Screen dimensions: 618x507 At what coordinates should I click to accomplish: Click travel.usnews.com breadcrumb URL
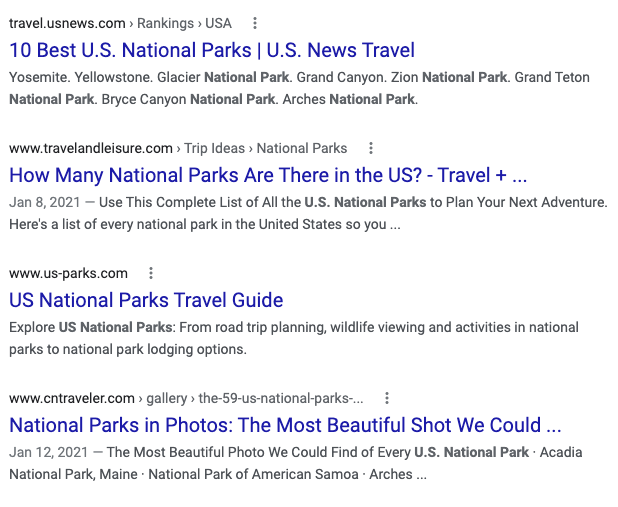(x=120, y=23)
